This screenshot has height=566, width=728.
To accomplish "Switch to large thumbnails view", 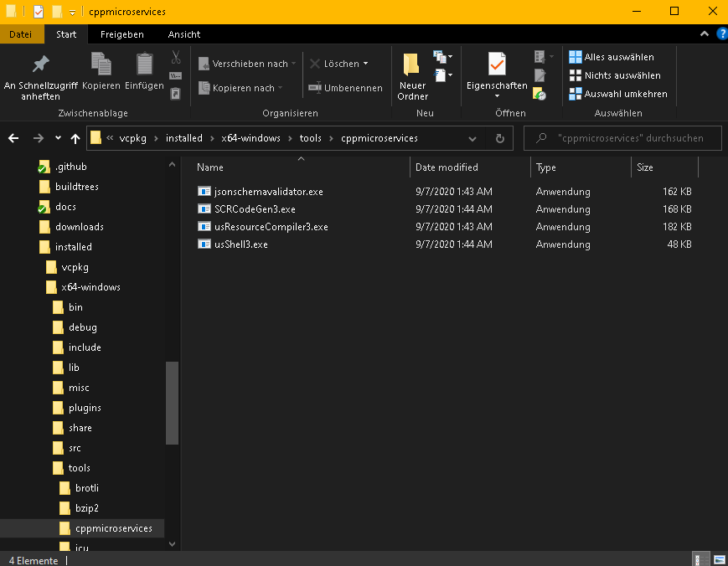I will 718,558.
